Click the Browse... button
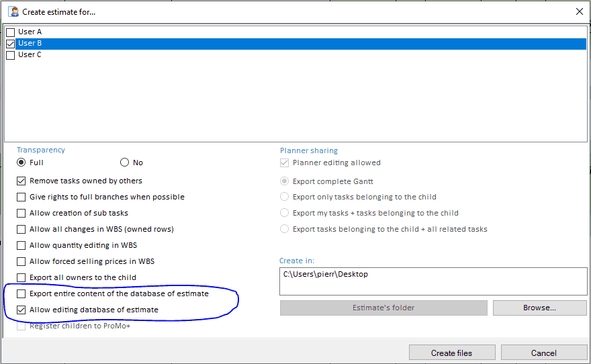The height and width of the screenshot is (364, 591). coord(539,308)
